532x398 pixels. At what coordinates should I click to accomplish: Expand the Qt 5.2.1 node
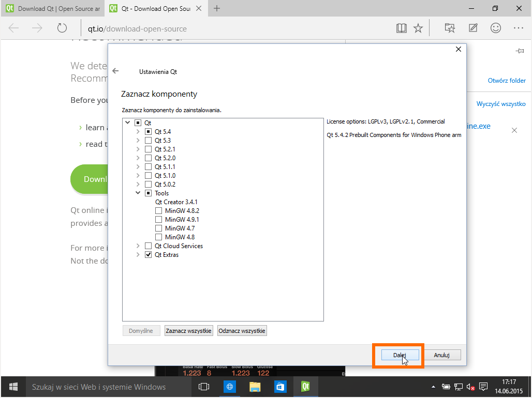tap(138, 149)
